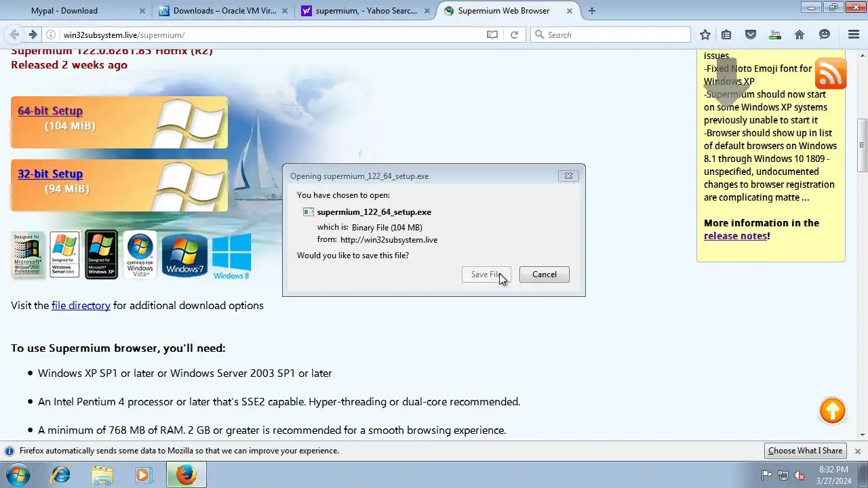The image size is (868, 488).
Task: Go back with the browser back arrow
Action: point(14,35)
